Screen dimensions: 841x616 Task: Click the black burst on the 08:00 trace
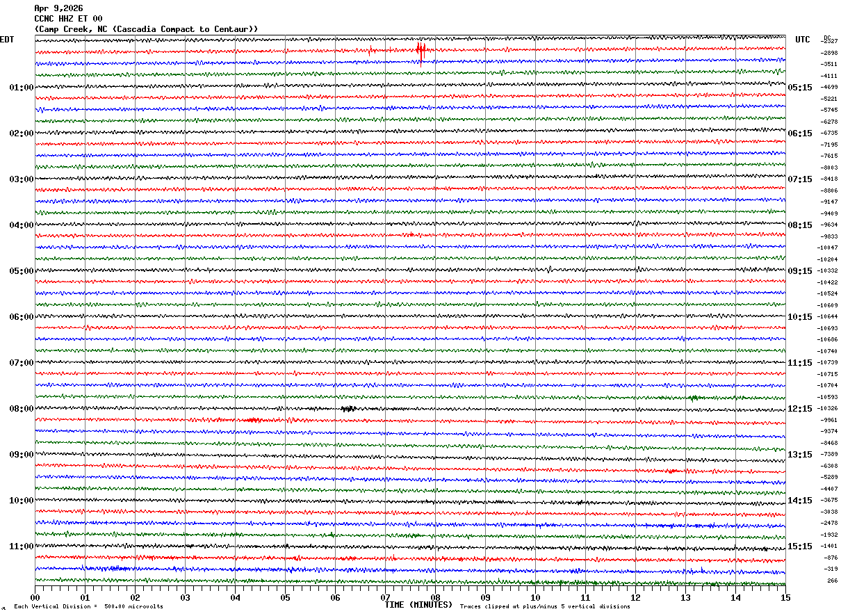[348, 409]
